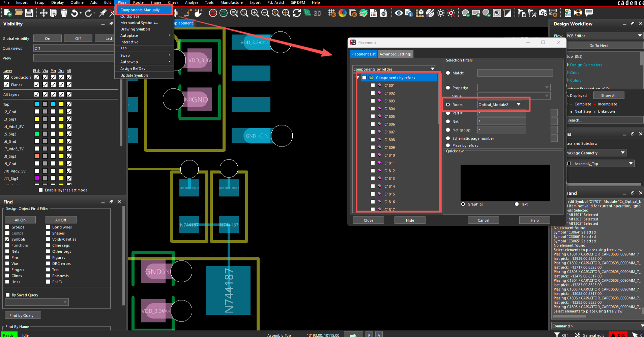Click the L5_Sig2 green color swatch
Viewport: 644px width, 337px height.
pos(37,134)
